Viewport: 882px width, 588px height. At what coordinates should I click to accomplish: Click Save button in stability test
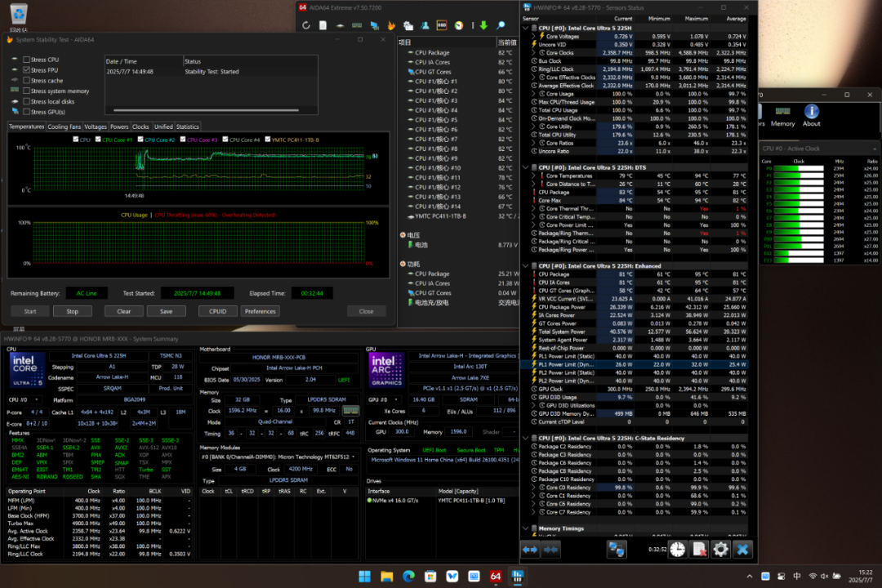click(x=166, y=311)
